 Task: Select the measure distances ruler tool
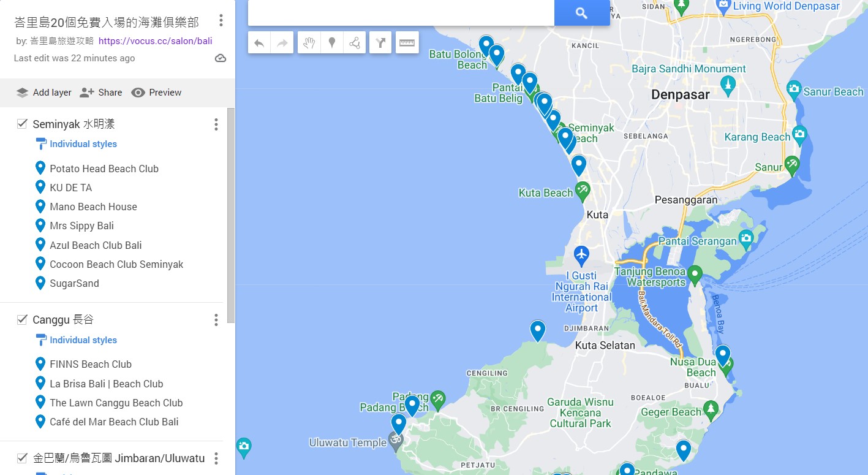[x=407, y=43]
